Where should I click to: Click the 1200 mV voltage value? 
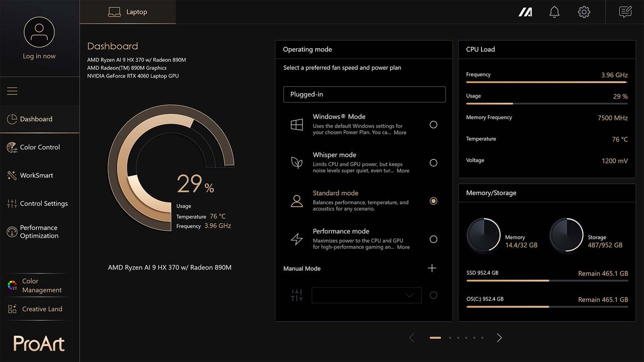tap(615, 161)
